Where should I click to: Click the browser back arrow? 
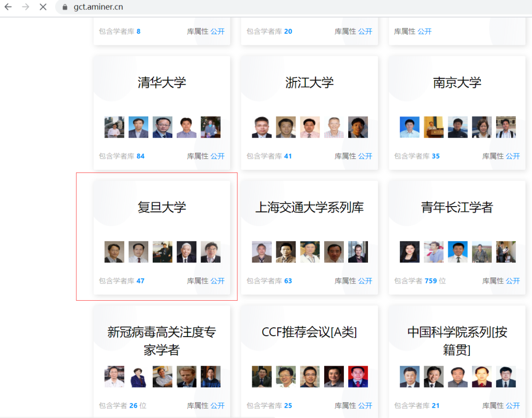tap(8, 7)
